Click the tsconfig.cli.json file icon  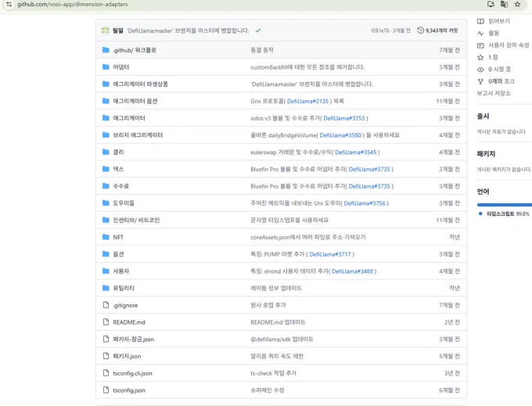pos(106,373)
